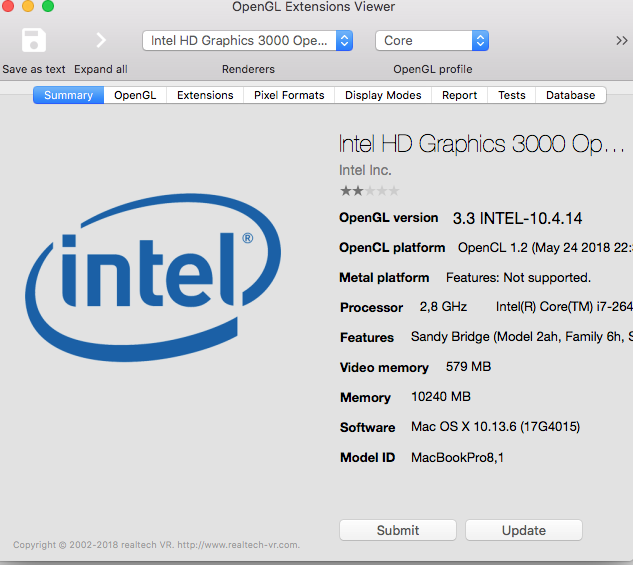Click the Intel HD Graphics 3000 heading
Viewport: 633px width, 565px height.
point(481,144)
